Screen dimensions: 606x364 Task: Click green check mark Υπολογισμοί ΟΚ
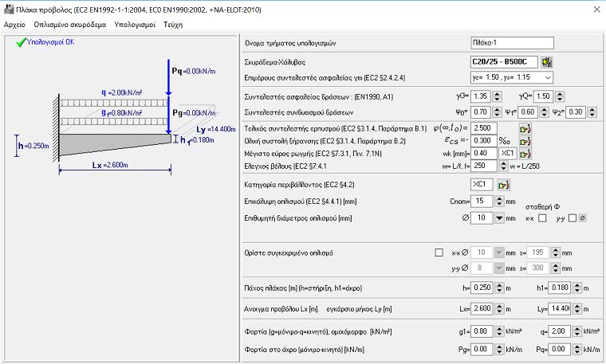pos(22,42)
